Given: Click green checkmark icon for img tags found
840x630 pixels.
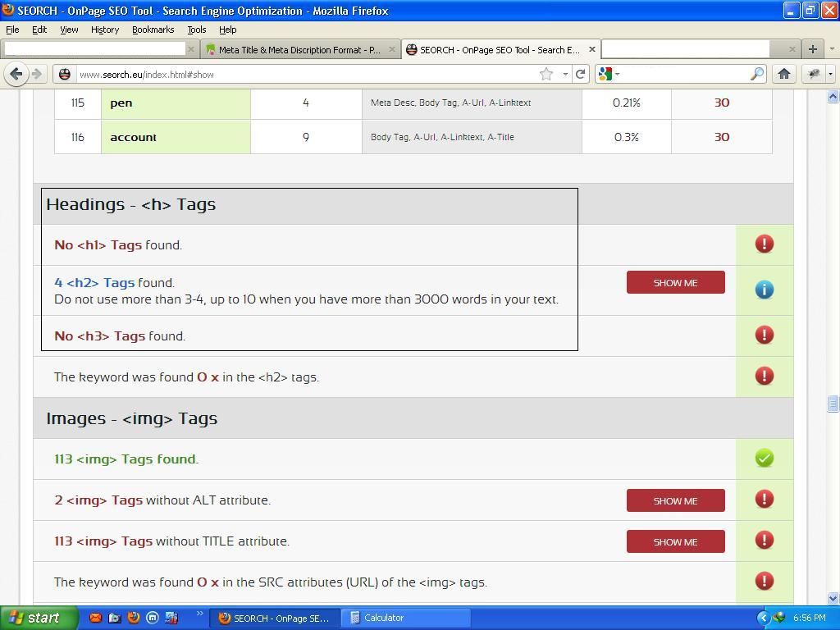Looking at the screenshot, I should [764, 459].
